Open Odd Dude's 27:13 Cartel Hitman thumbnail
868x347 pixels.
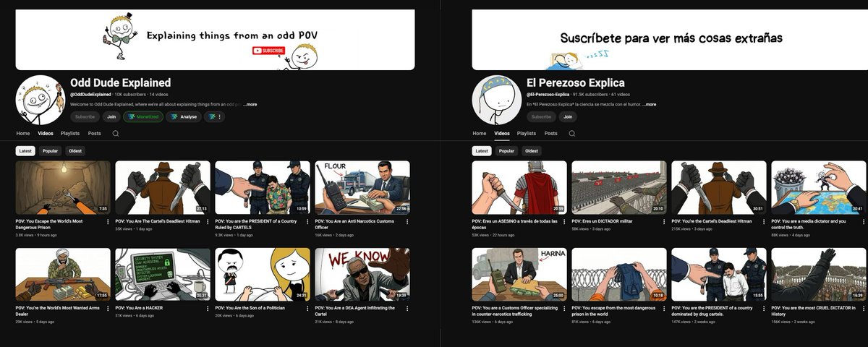point(163,188)
